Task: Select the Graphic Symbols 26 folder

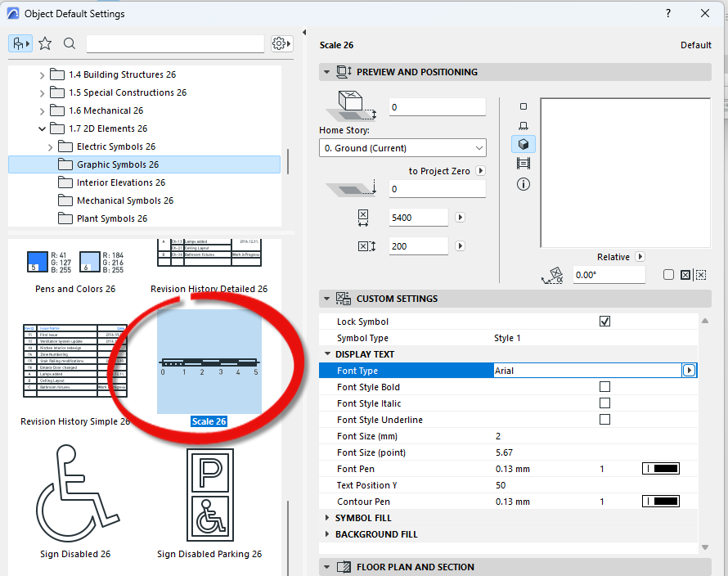Action: tap(145, 164)
